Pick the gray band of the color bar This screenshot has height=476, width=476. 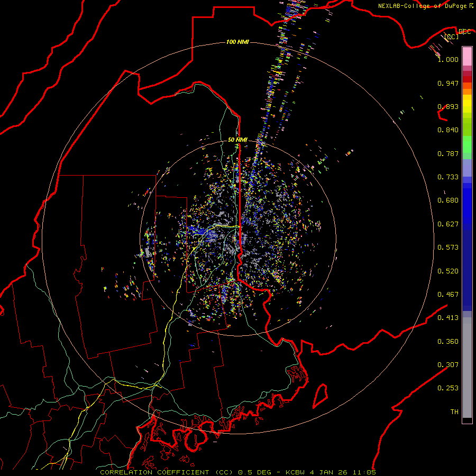(x=467, y=368)
